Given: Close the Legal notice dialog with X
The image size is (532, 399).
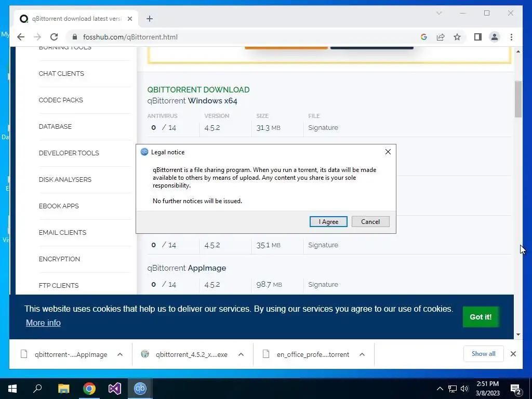Looking at the screenshot, I should tap(388, 152).
